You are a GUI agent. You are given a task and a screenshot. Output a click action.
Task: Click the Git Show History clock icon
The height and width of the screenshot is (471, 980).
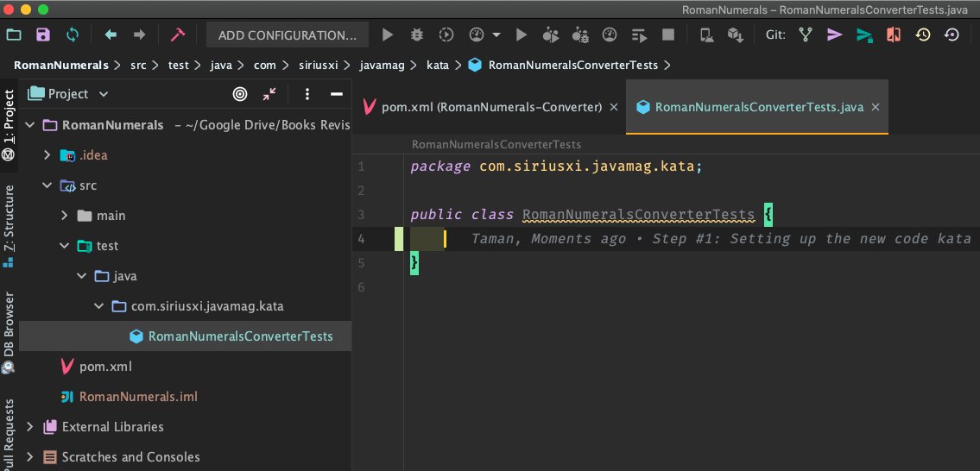[923, 35]
